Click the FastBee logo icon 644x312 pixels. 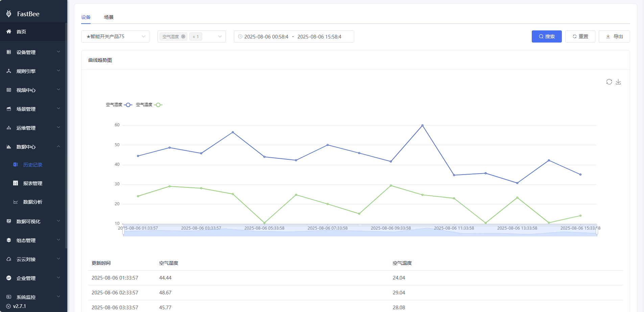[9, 14]
